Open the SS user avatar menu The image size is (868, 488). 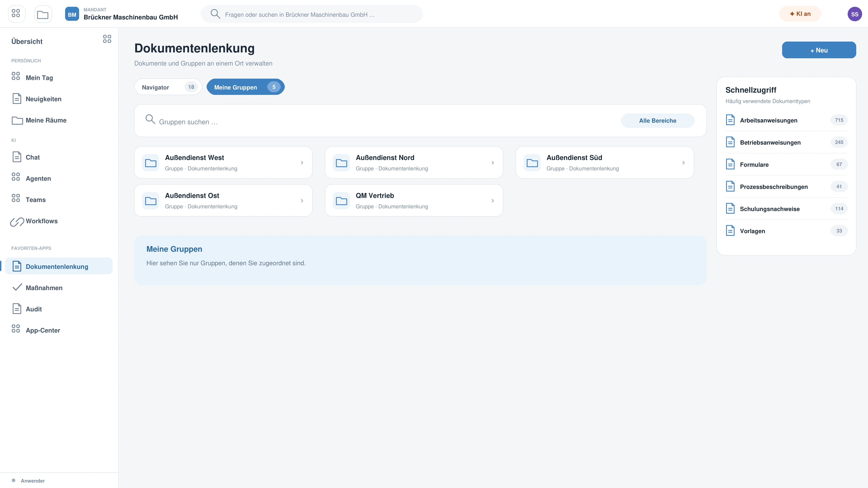point(854,14)
